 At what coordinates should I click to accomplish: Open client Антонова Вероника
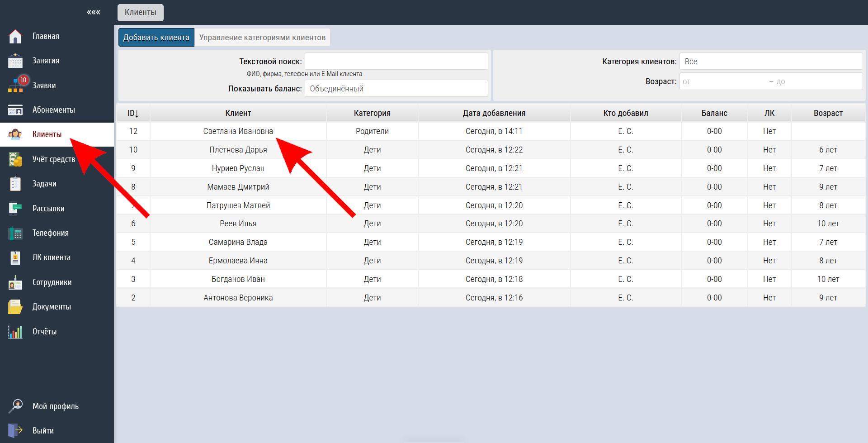[238, 298]
